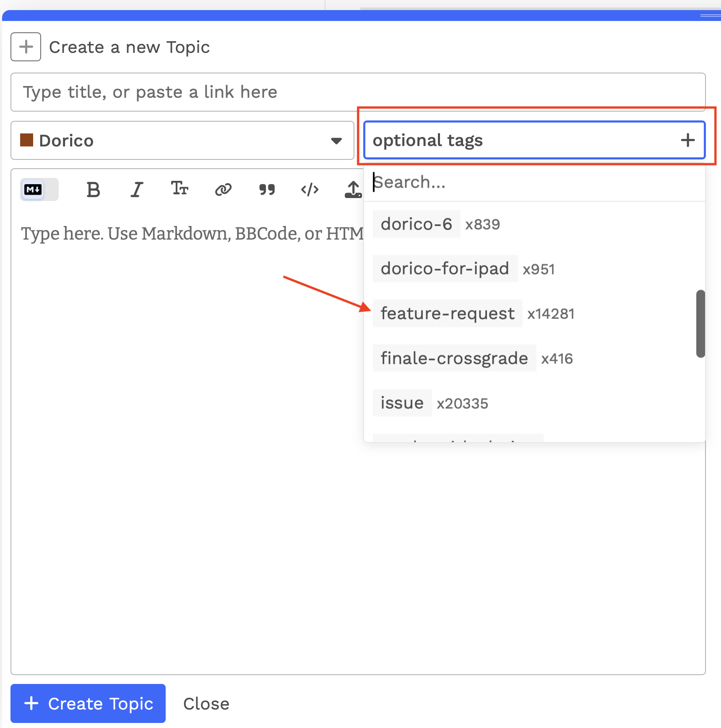Focus the topic title field
This screenshot has height=728, width=721.
pyautogui.click(x=358, y=92)
